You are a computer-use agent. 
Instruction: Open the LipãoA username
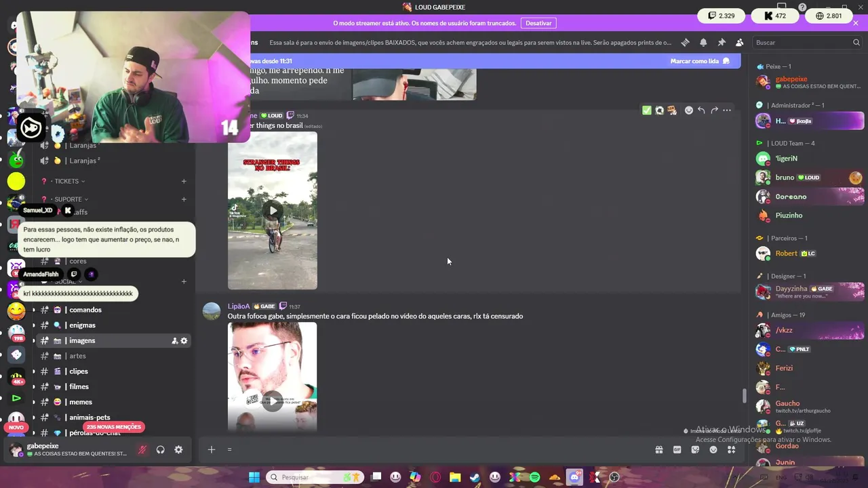point(239,306)
